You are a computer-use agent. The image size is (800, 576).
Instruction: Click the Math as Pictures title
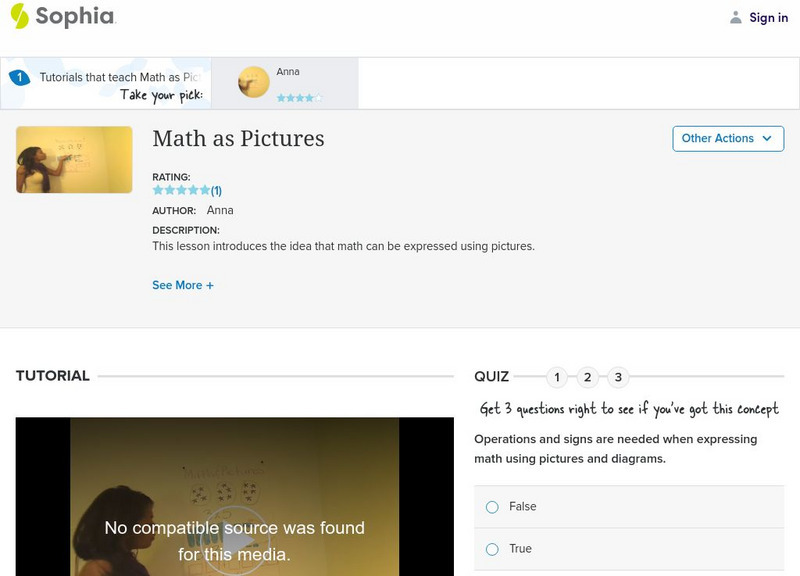click(238, 139)
